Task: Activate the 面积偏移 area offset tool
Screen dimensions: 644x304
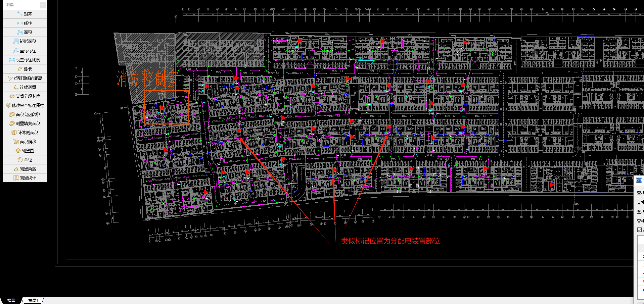Action: pyautogui.click(x=25, y=142)
